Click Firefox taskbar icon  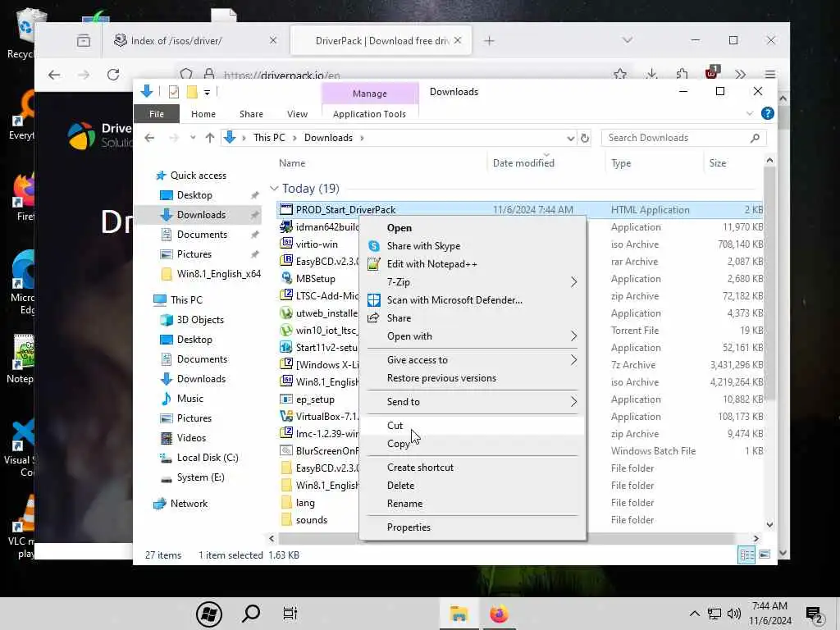[499, 614]
